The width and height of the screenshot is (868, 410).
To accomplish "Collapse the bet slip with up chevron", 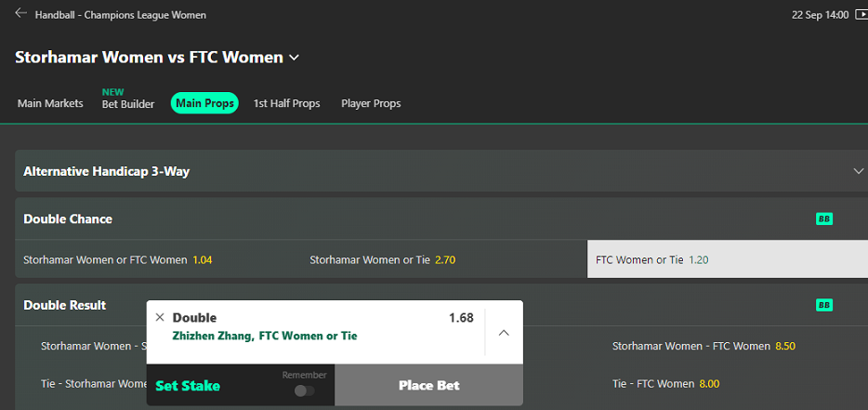I will pos(504,333).
